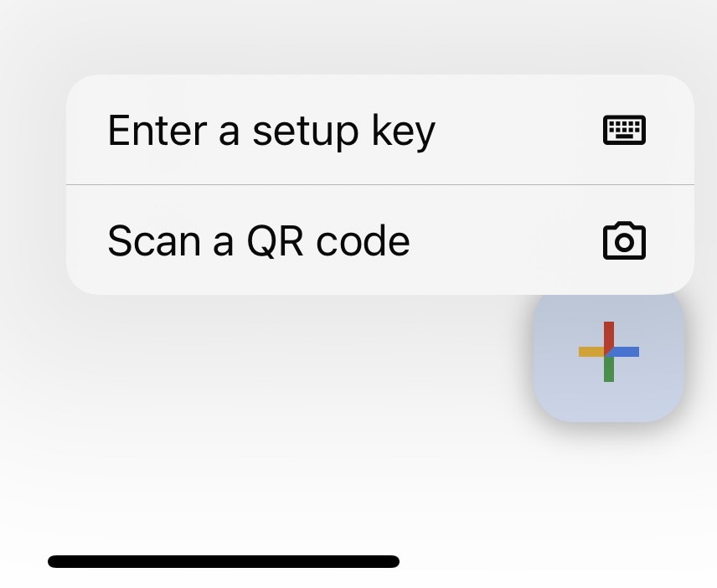Click the camera lens circle in QR icon
This screenshot has width=717, height=588.
coord(624,242)
